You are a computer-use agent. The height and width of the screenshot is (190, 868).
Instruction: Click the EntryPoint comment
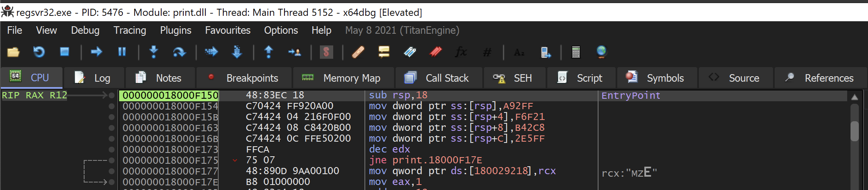tap(631, 95)
